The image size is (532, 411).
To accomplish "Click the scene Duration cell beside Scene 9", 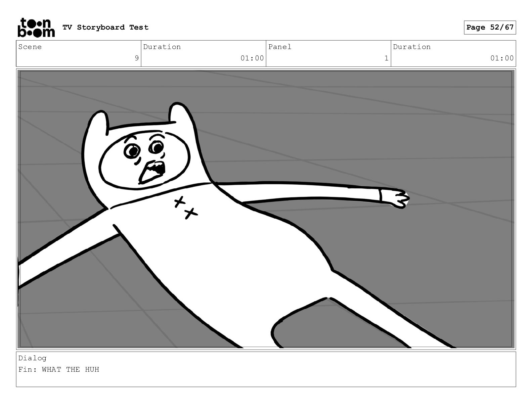I will tap(204, 53).
